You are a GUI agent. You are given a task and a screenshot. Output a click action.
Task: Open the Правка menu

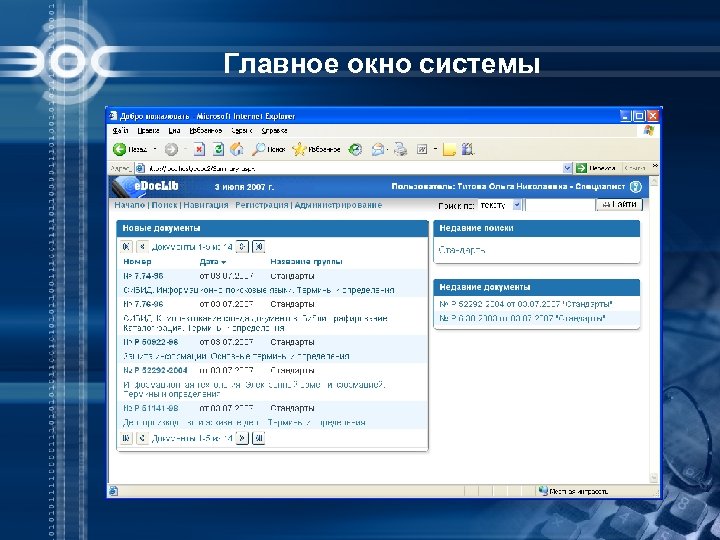click(x=148, y=130)
